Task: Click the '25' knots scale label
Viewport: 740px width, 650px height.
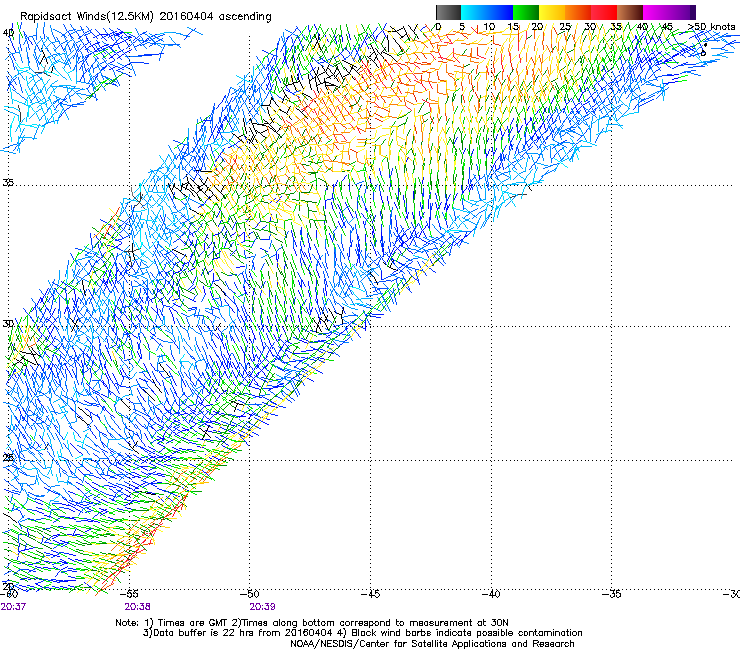Action: tap(565, 27)
